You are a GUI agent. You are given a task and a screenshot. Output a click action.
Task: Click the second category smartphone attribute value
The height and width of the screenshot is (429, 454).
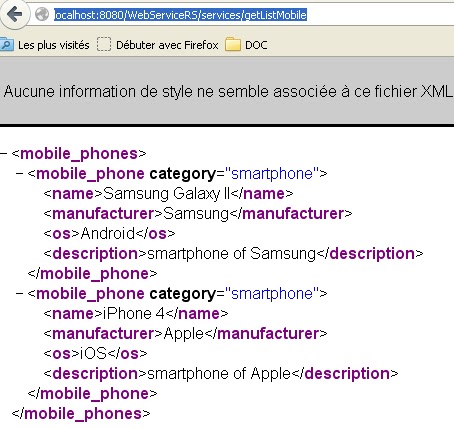pos(272,294)
